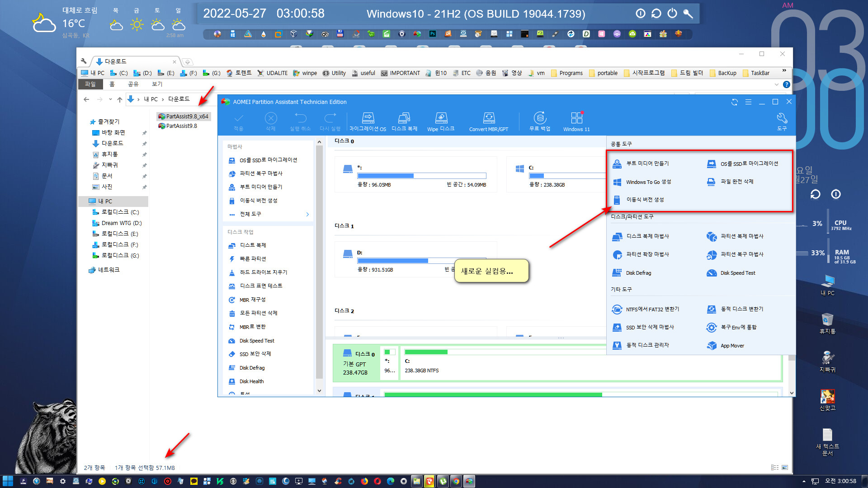868x488 pixels.
Task: Switch to the 홈 ribbon tab
Action: 112,84
